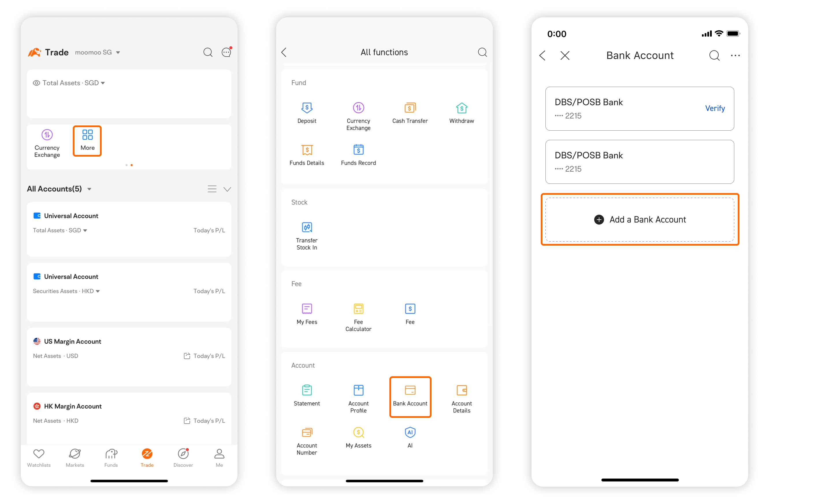Open the Total Assets currency dropdown
This screenshot has width=825, height=504.
click(x=103, y=83)
